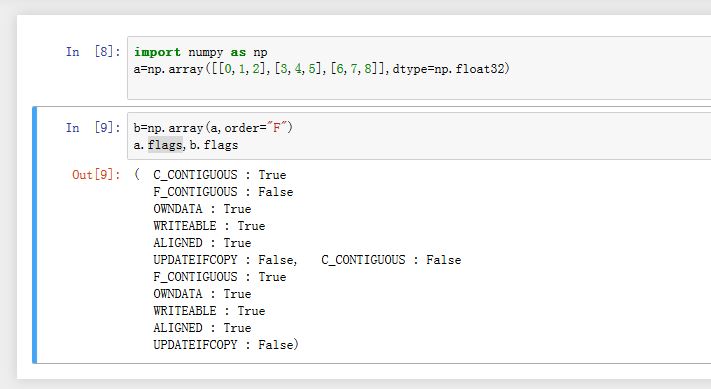Image resolution: width=711 pixels, height=389 pixels.
Task: Select the In [8] prompt label
Action: 93,52
